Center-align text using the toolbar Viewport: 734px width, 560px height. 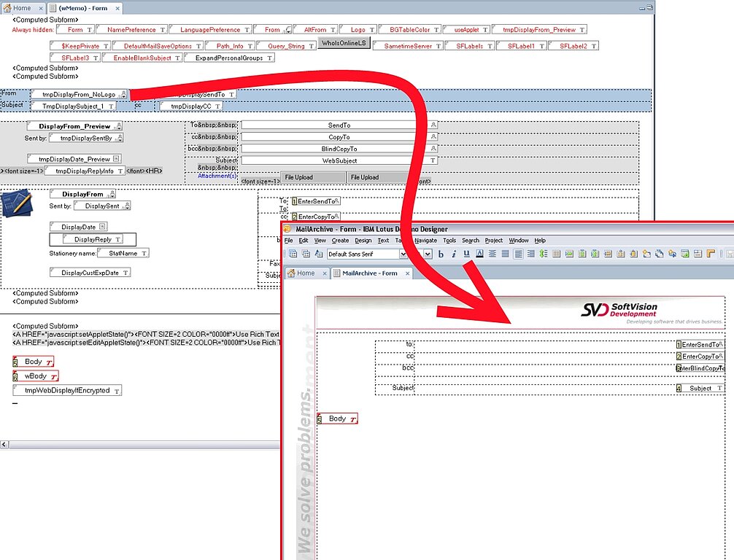492,254
